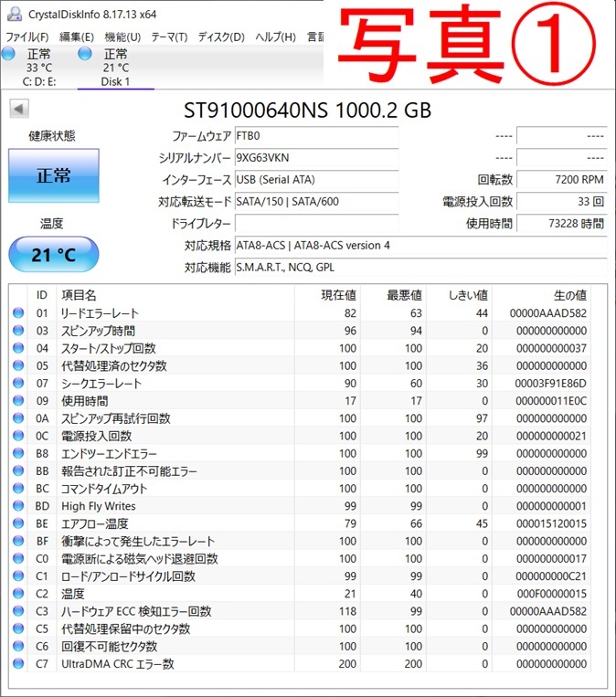Click status dot for ID C5 row
Image resolution: width=616 pixels, height=697 pixels.
[x=18, y=628]
